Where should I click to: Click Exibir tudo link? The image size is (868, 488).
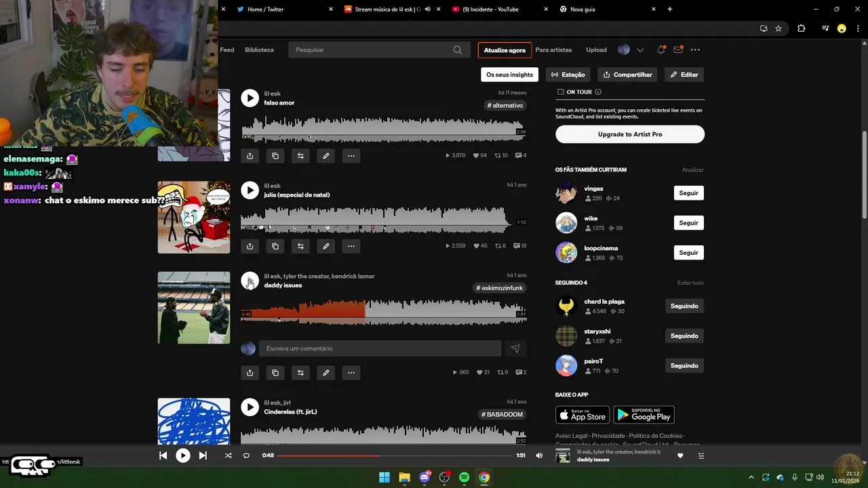[690, 283]
